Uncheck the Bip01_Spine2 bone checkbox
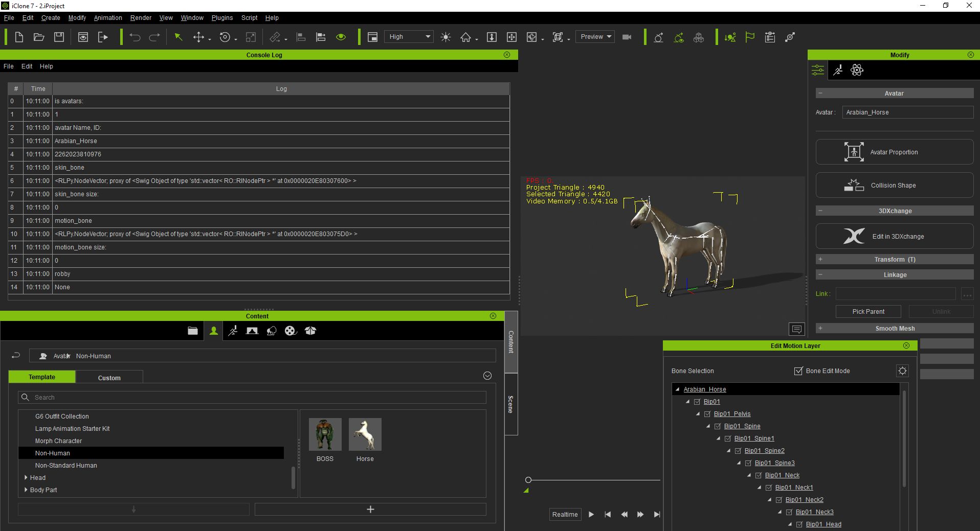 point(738,451)
